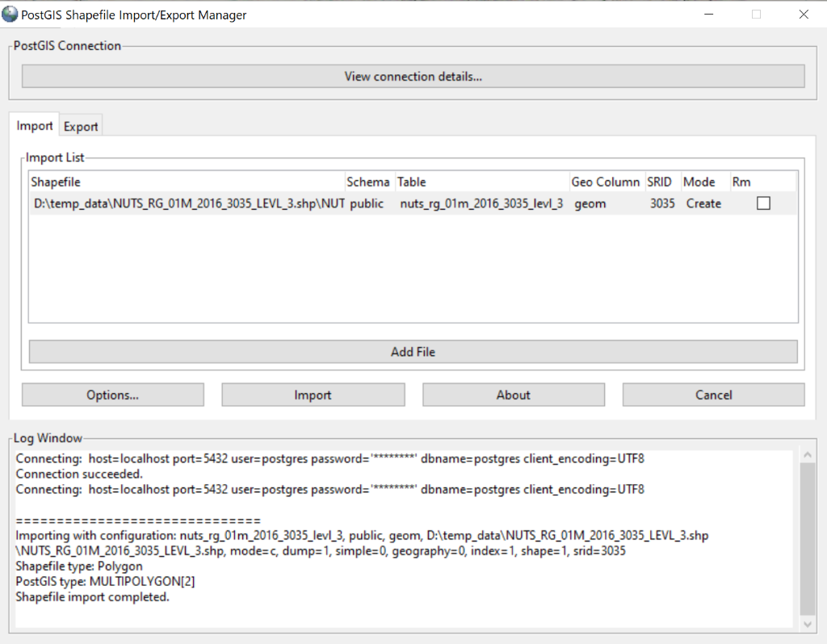Click the SRID column header
This screenshot has height=644, width=827.
coord(663,182)
